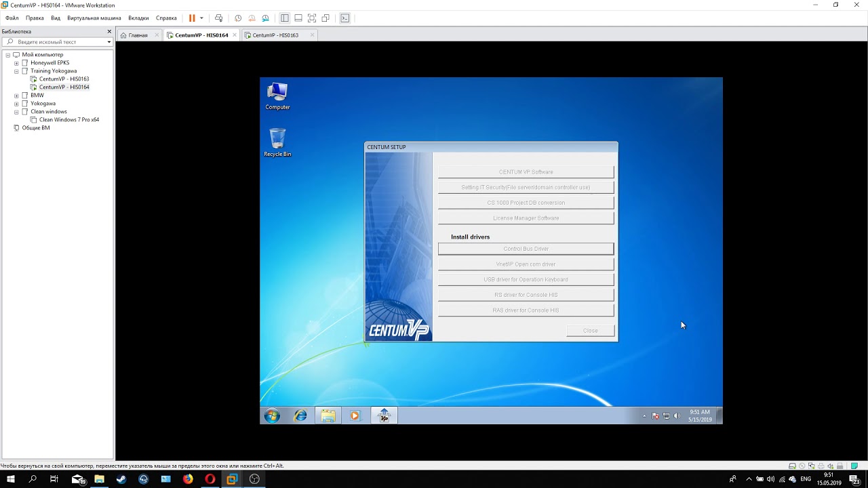
Task: Open the Opera icon on host taskbar
Action: 210,479
